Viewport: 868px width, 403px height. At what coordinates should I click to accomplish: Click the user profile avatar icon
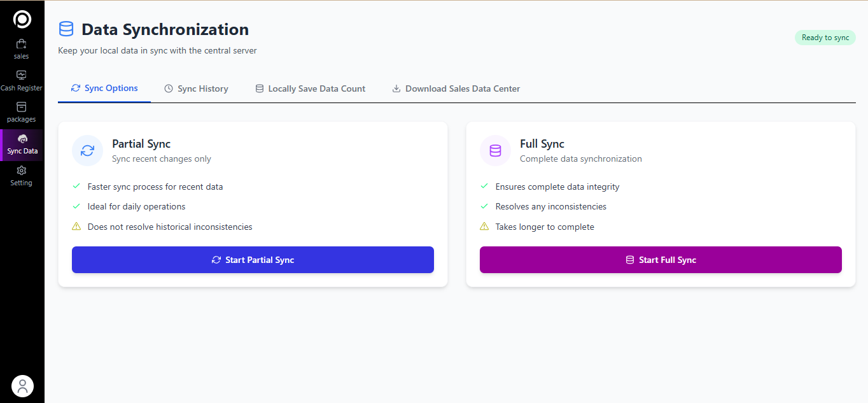coord(22,386)
